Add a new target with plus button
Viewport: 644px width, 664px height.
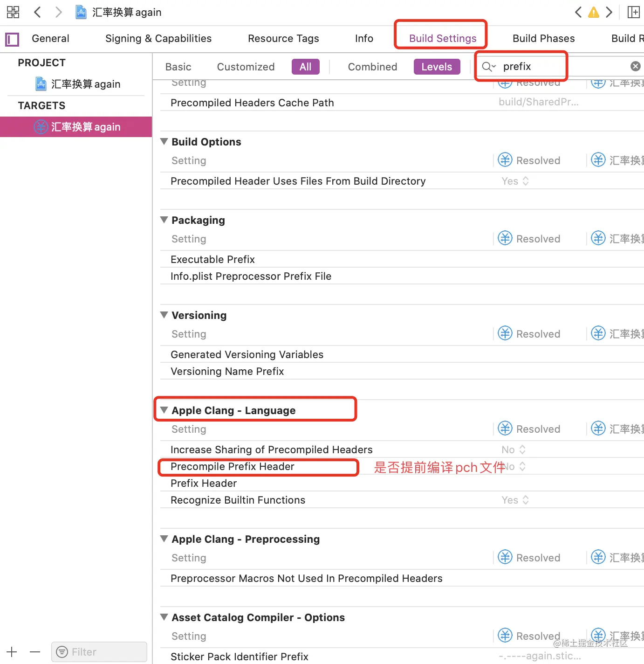(12, 652)
